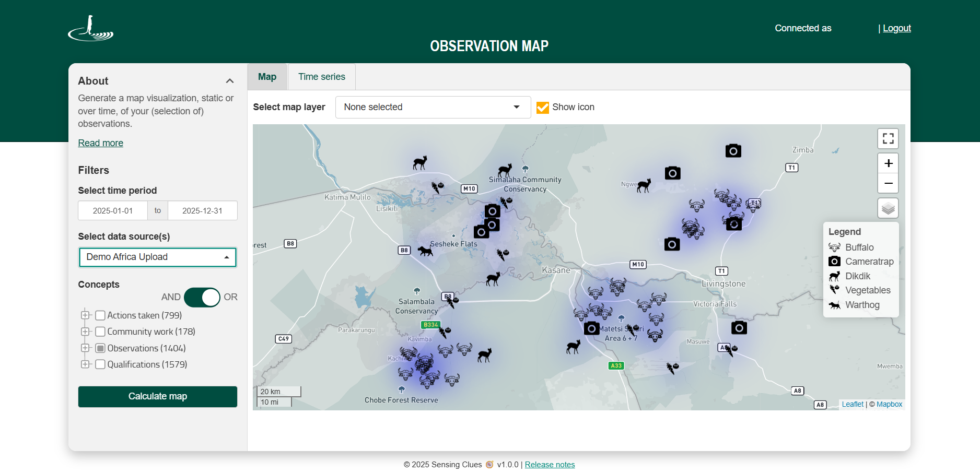
Task: Click warthog marker at Sesheke Flats
Action: (x=425, y=251)
